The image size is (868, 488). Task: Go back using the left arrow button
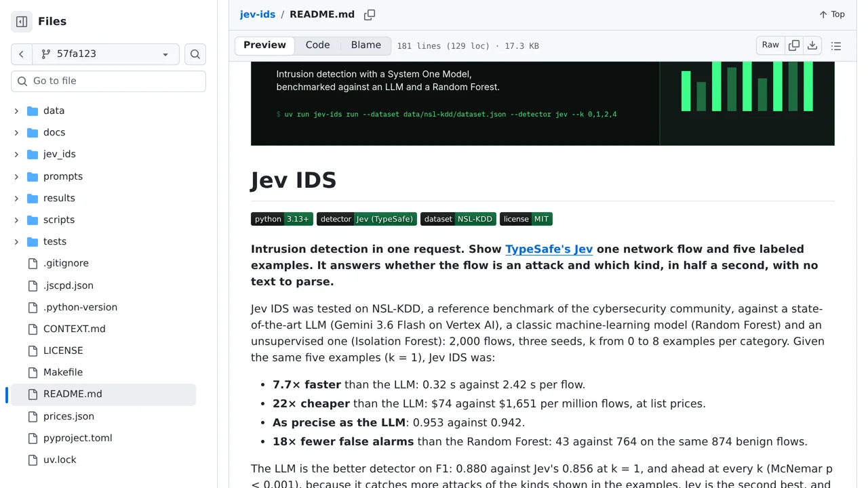pyautogui.click(x=21, y=54)
